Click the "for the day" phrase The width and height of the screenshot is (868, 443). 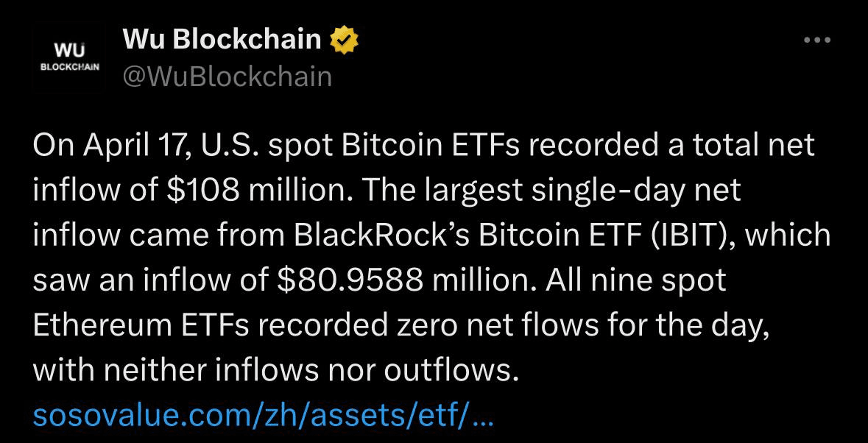click(695, 325)
